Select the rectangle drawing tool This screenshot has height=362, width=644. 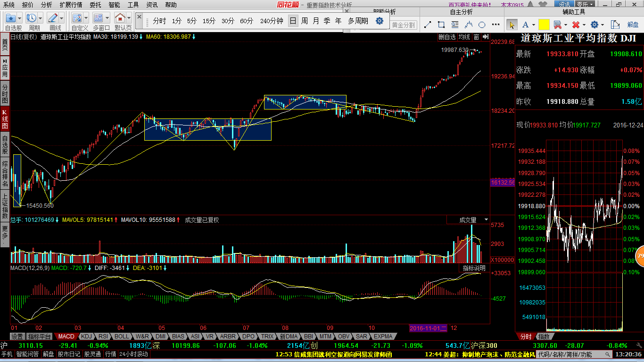(x=441, y=25)
